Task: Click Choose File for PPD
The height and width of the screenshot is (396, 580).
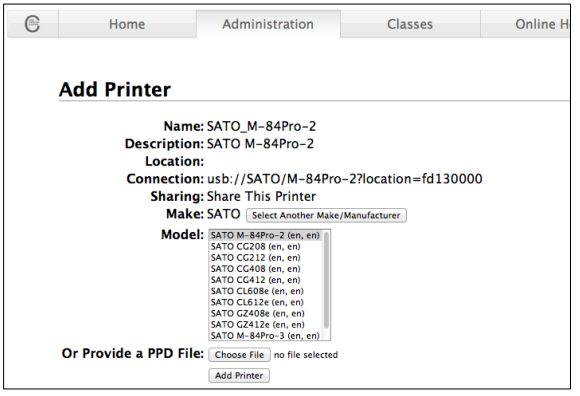Action: [239, 355]
